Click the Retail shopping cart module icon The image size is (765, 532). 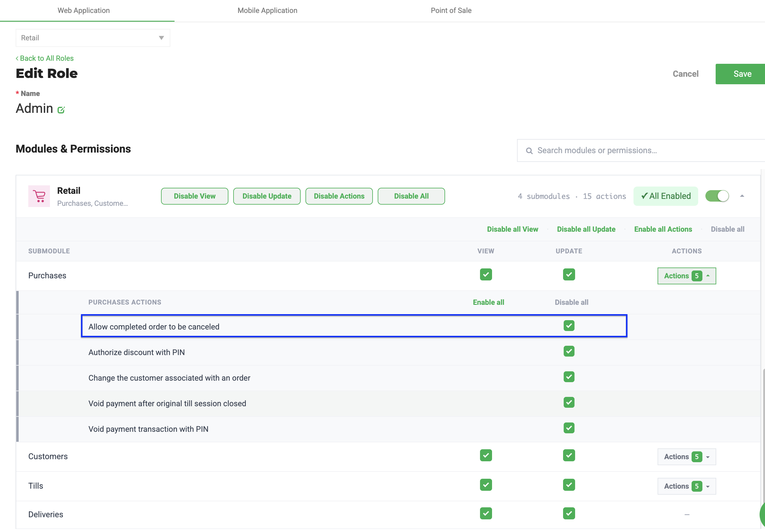pos(39,196)
